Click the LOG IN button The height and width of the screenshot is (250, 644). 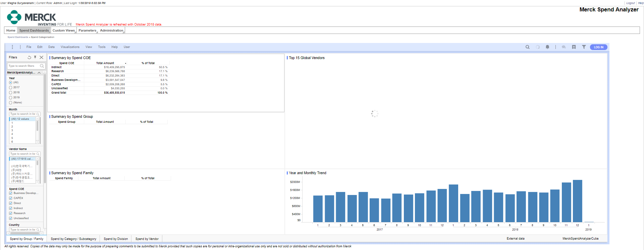click(598, 47)
